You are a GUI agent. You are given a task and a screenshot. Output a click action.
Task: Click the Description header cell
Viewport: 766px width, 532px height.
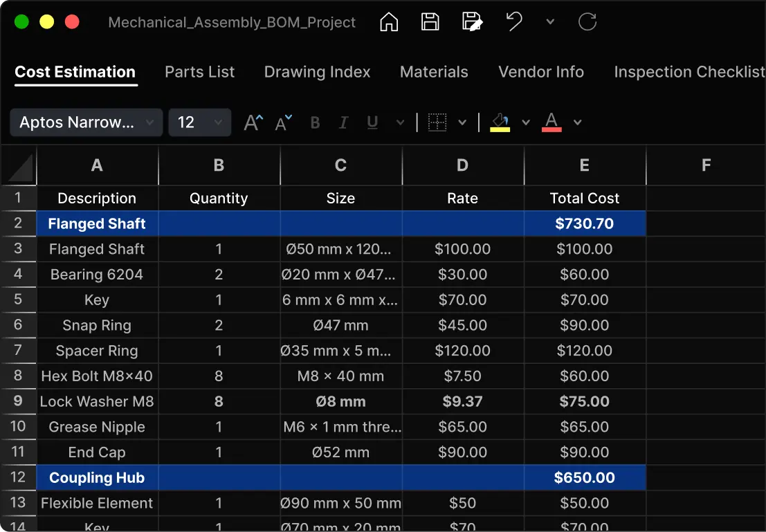[97, 199]
